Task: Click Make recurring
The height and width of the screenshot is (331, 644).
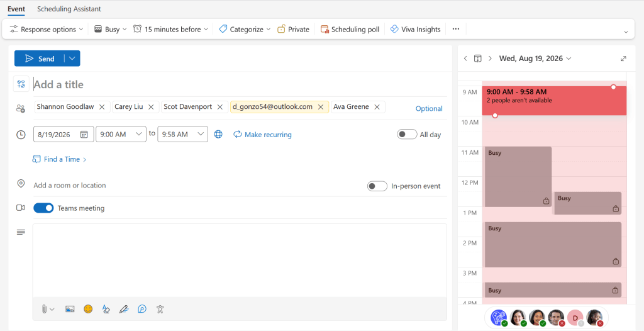Action: pos(262,135)
